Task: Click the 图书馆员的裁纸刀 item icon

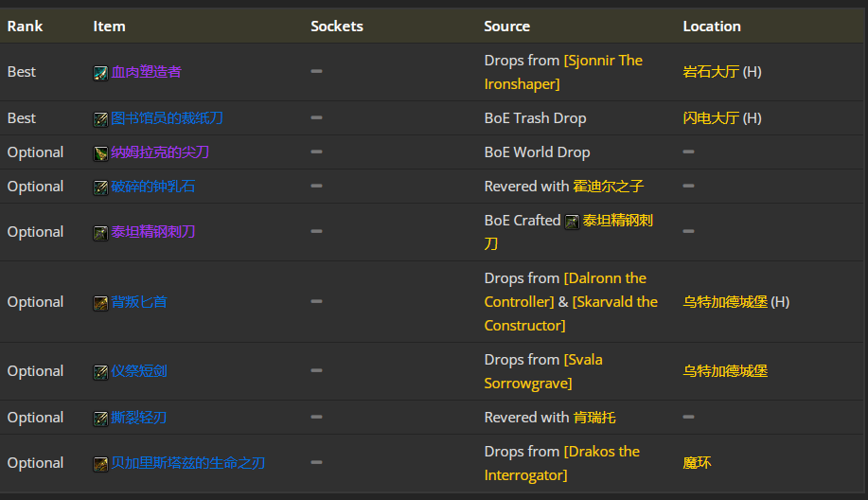Action: point(100,119)
